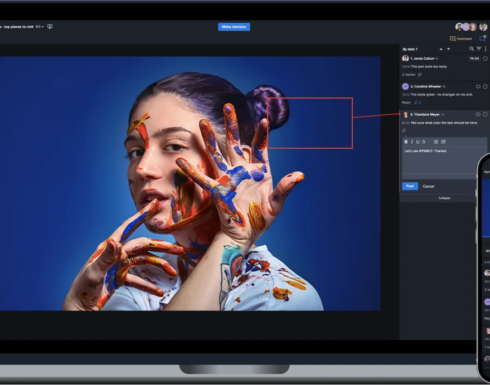Post the reply
This screenshot has width=490, height=385.
coord(410,186)
